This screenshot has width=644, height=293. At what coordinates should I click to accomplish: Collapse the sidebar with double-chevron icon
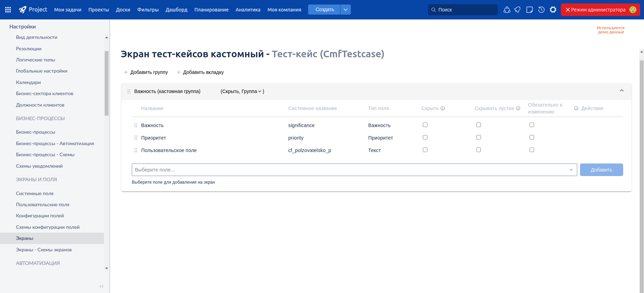point(102,286)
